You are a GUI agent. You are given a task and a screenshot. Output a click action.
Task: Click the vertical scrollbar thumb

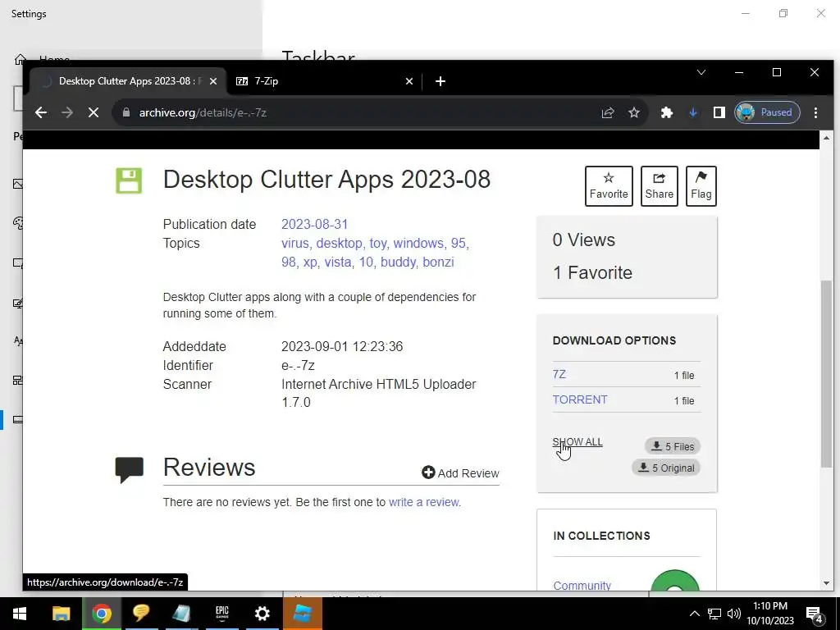[826, 373]
